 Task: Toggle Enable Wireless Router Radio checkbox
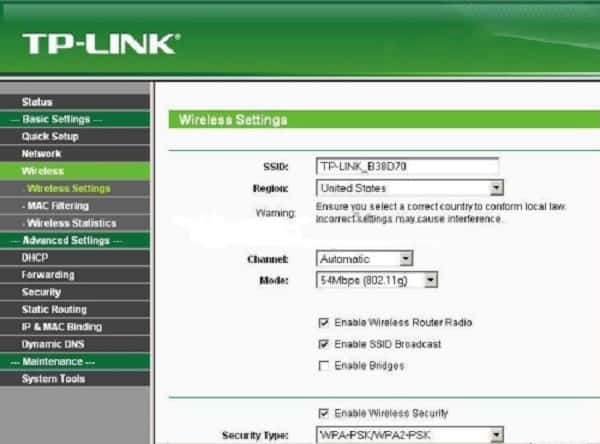[324, 323]
